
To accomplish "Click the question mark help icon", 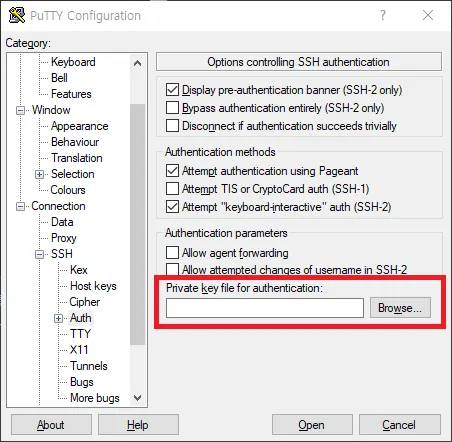I will [383, 15].
